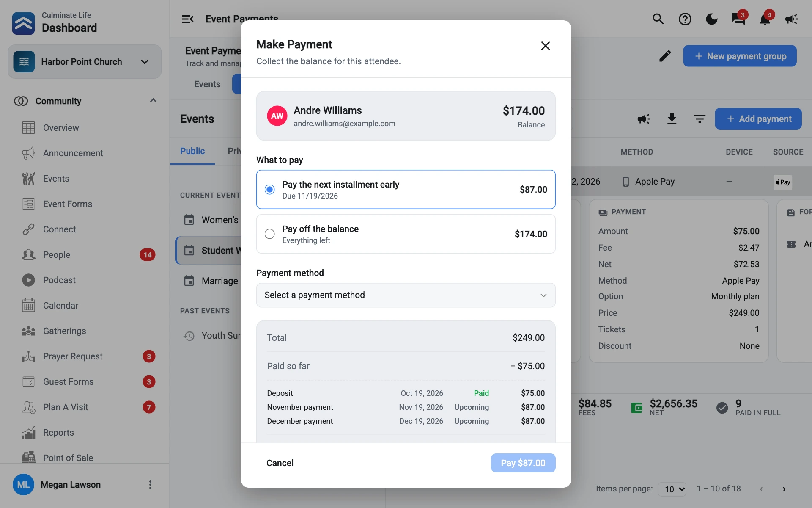Open Prayer Request
The width and height of the screenshot is (812, 508).
[x=73, y=356]
